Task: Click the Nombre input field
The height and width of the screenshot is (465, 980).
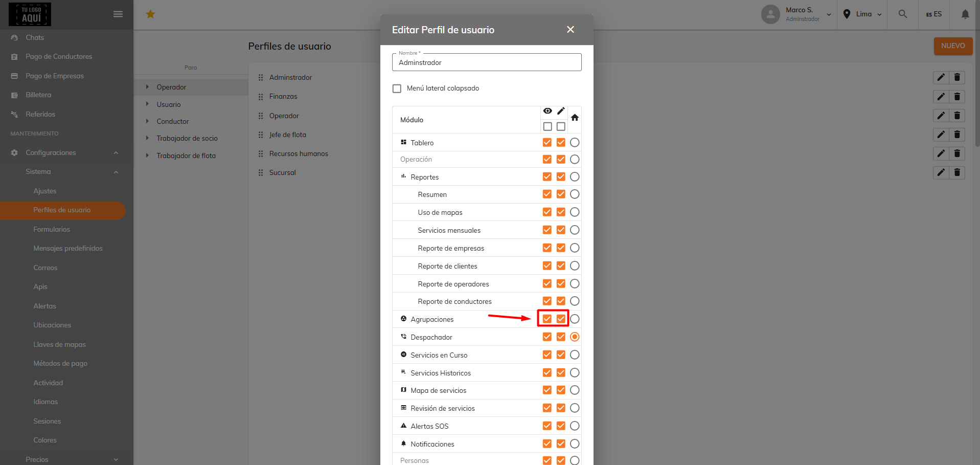Action: pyautogui.click(x=487, y=62)
